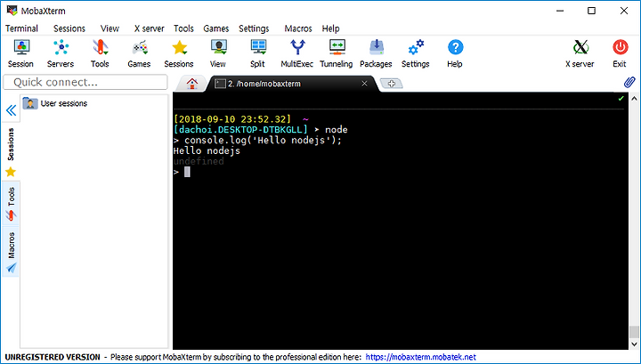Click the dachoi.DESKTOP-DTBKGLL prompt text
The width and height of the screenshot is (641, 364).
pyautogui.click(x=240, y=130)
